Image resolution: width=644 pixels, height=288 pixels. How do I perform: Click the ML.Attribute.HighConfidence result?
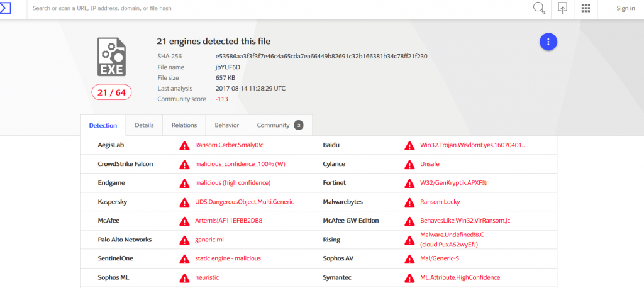tap(460, 277)
